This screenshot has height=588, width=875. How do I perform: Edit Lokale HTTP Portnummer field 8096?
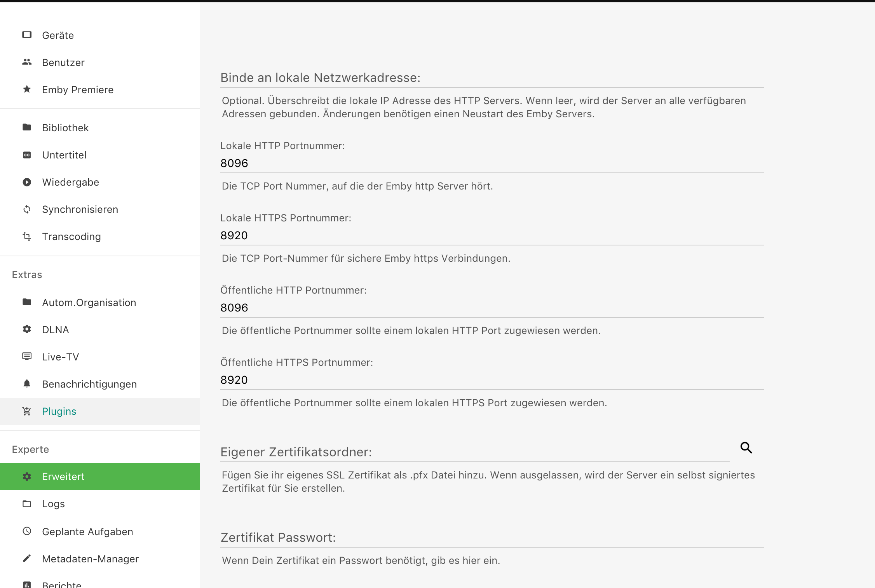[x=492, y=163]
